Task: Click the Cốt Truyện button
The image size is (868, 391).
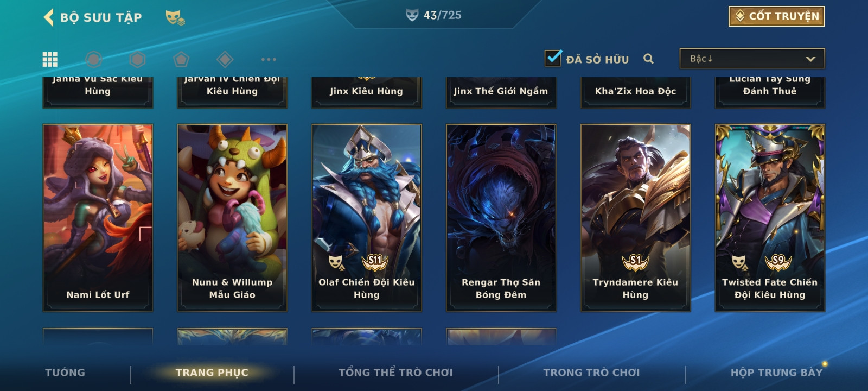Action: click(776, 16)
